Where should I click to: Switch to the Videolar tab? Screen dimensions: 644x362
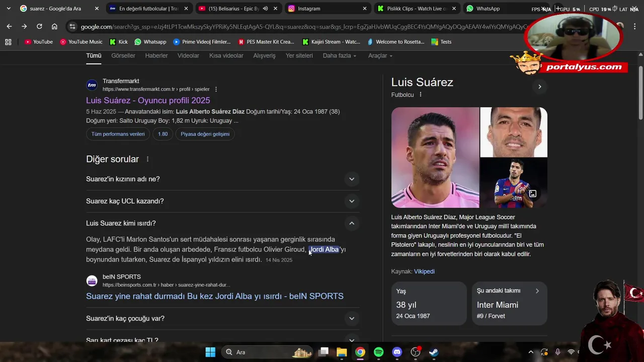(x=188, y=56)
